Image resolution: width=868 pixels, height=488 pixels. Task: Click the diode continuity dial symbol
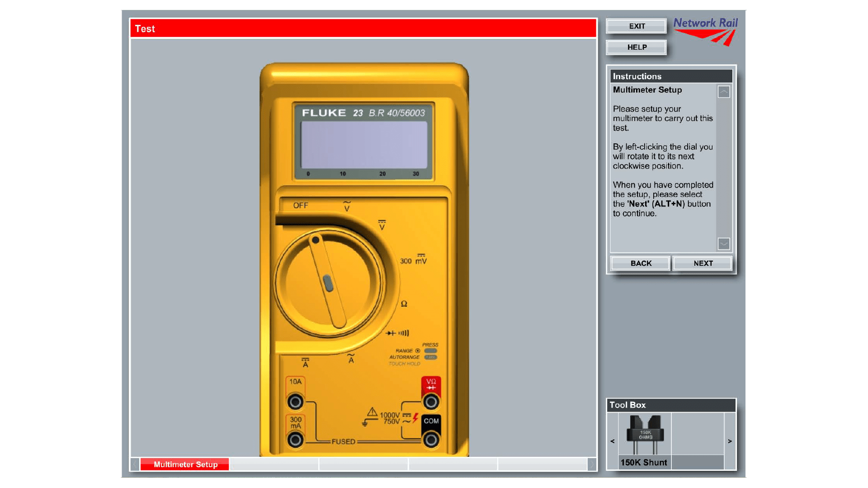click(x=397, y=333)
